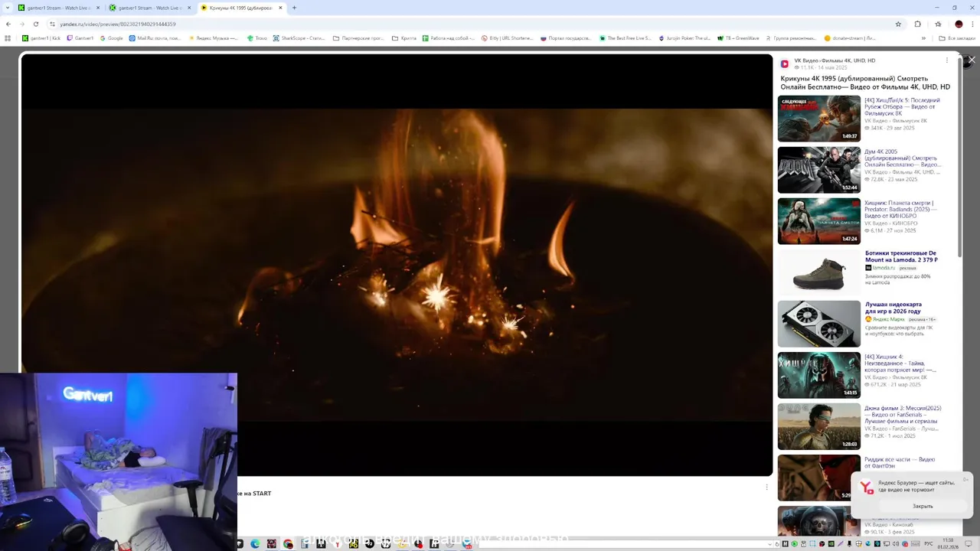Open the Хищник 4: Неизведанное thumbnail

pos(819,375)
